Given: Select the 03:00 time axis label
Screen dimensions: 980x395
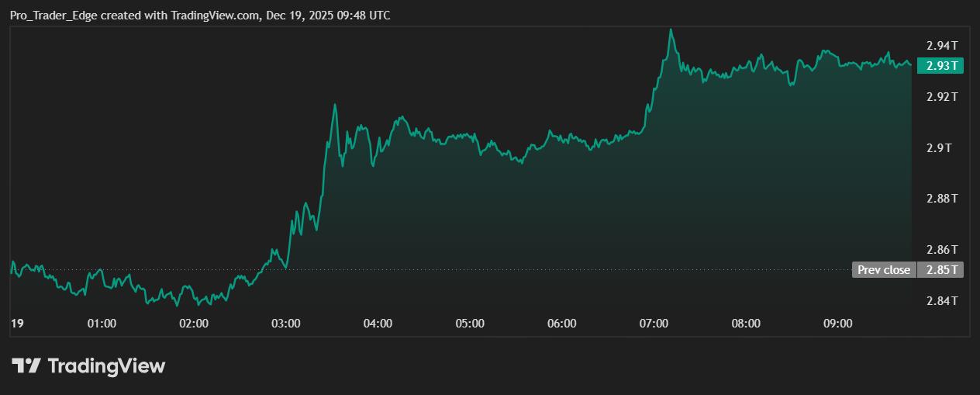Looking at the screenshot, I should click(x=285, y=324).
